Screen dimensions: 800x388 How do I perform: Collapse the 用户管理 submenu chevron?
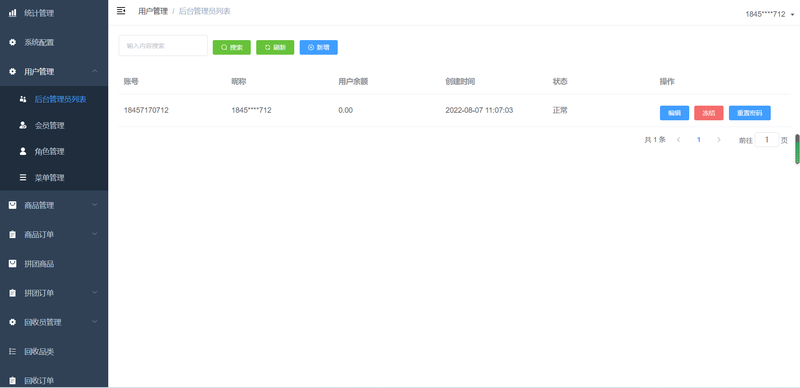(95, 71)
